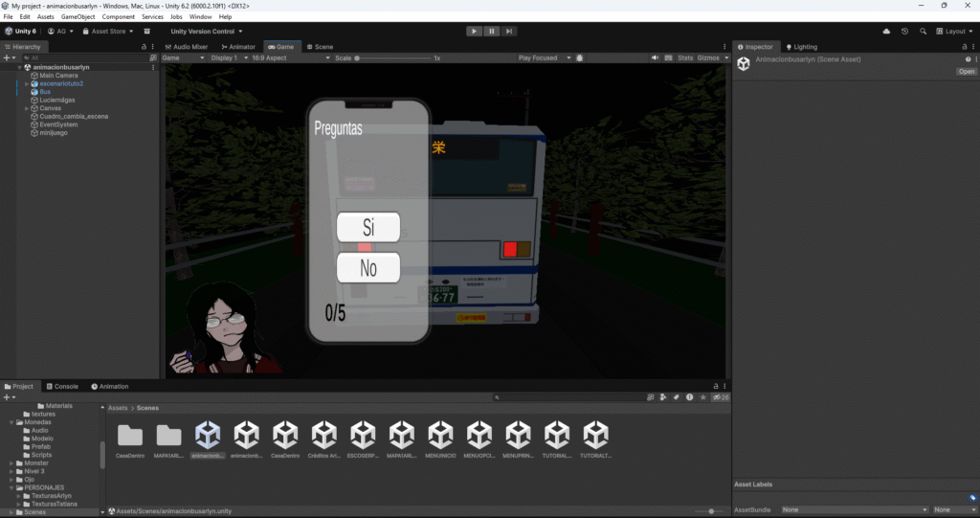Open the Play Focused dropdown
Screen dimensions: 980x518
(541, 57)
